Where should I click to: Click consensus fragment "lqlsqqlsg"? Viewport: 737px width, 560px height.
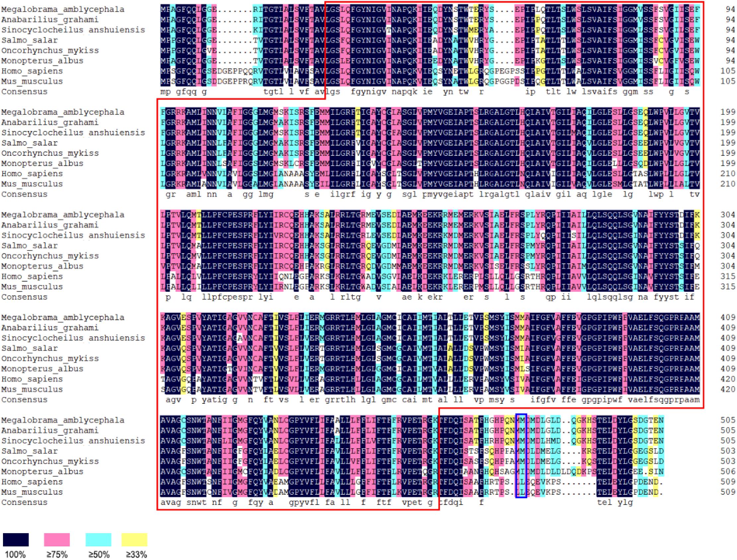610,298
